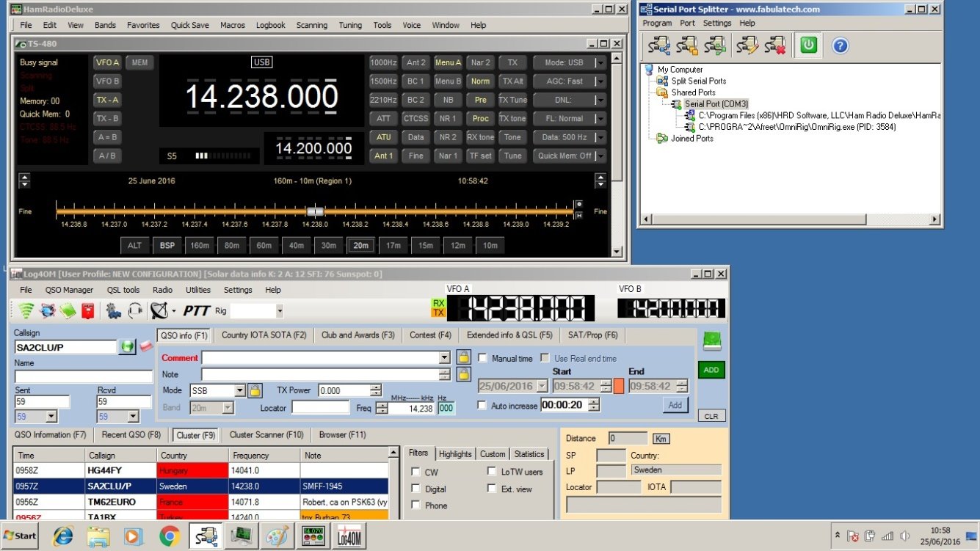This screenshot has height=551, width=980.
Task: Open help via the blue question mark icon
Action: tap(840, 45)
